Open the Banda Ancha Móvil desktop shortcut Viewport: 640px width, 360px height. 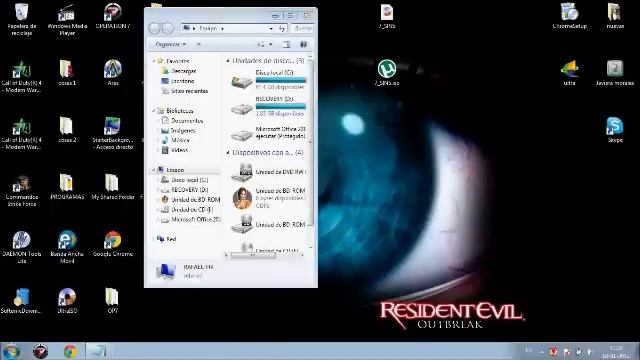[67, 247]
